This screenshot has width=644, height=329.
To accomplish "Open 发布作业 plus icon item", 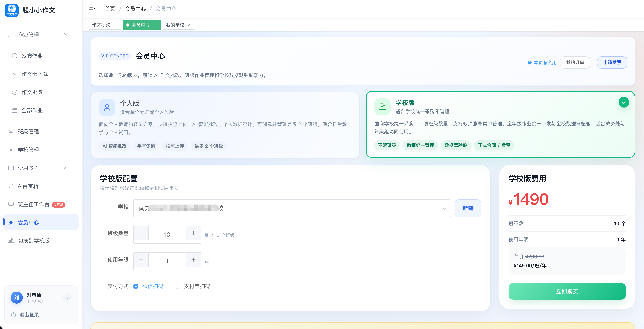I will 15,56.
